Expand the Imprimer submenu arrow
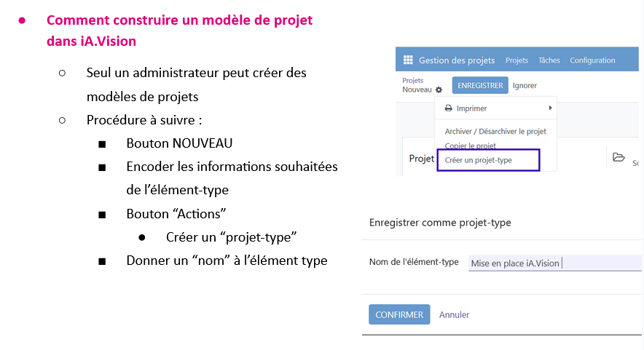Screen dimensions: 644x350 551,108
